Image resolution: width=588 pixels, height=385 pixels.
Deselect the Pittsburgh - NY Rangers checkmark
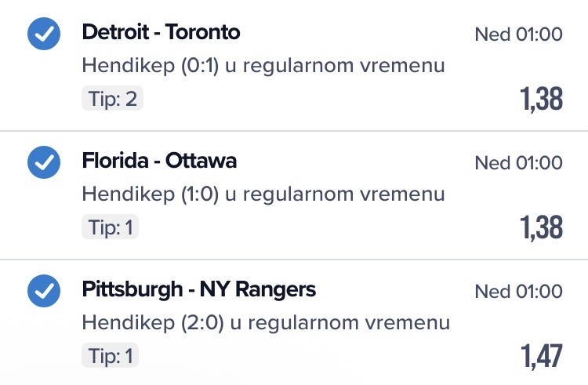pos(43,292)
